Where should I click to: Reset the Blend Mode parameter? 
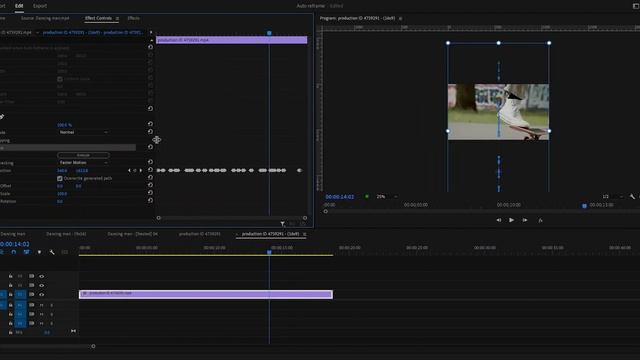click(x=150, y=131)
